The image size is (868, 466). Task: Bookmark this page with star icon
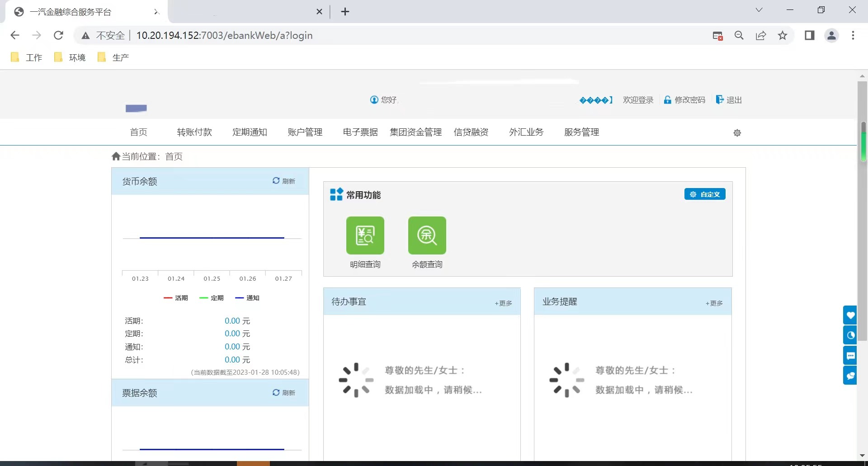(x=783, y=35)
